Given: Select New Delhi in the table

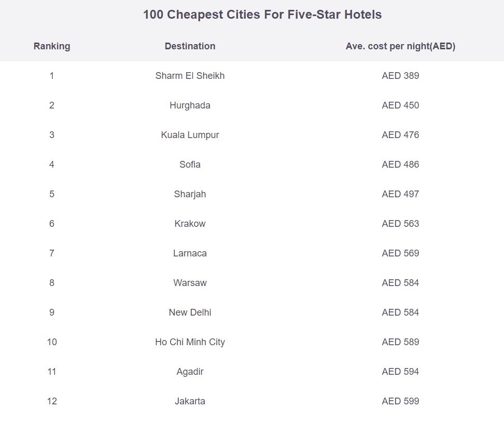Looking at the screenshot, I should (x=190, y=312).
